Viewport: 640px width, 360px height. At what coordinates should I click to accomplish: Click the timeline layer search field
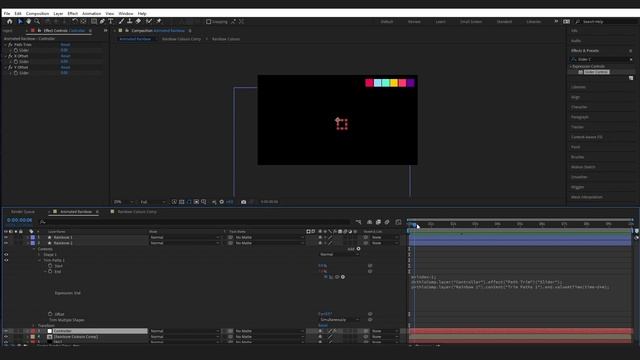point(196,222)
